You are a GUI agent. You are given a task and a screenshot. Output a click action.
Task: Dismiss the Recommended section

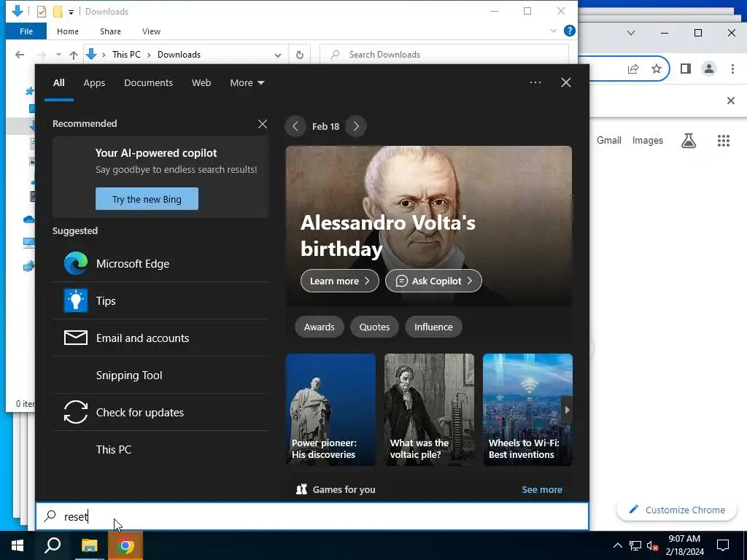263,124
